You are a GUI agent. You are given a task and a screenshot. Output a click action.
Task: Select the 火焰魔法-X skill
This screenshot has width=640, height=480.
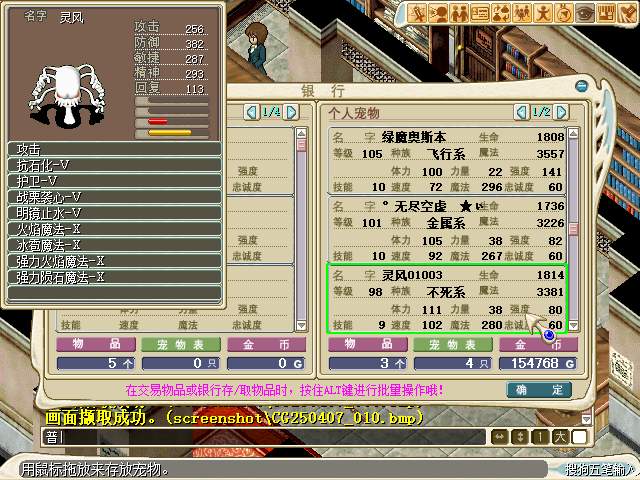114,229
